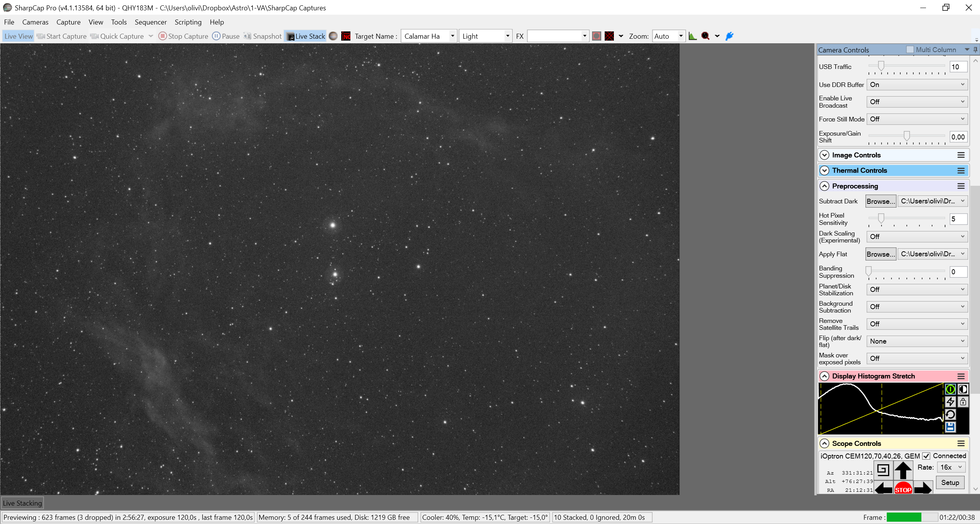The height and width of the screenshot is (524, 980).
Task: Open the Scripting menu
Action: point(188,22)
